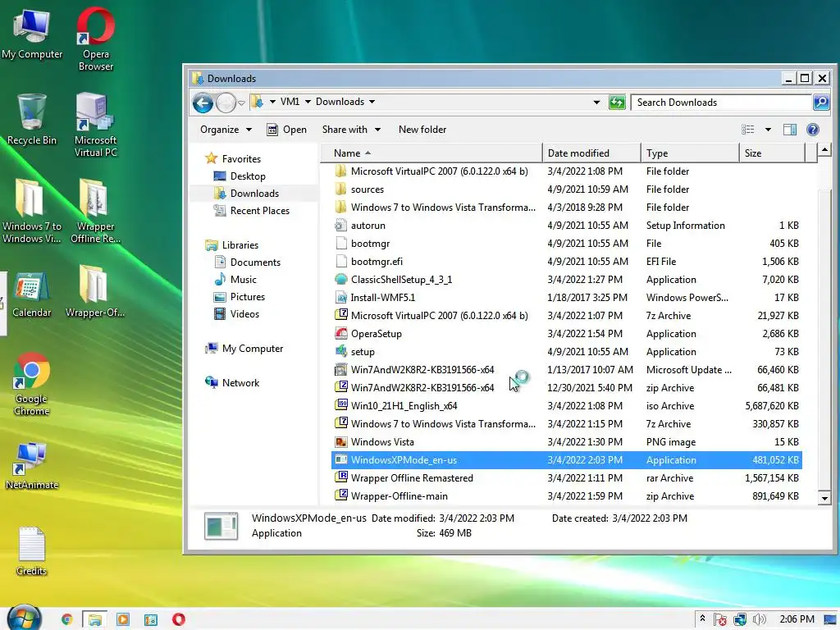Open the views options dropdown arrow
Screen dimensions: 840x630
[x=768, y=129]
